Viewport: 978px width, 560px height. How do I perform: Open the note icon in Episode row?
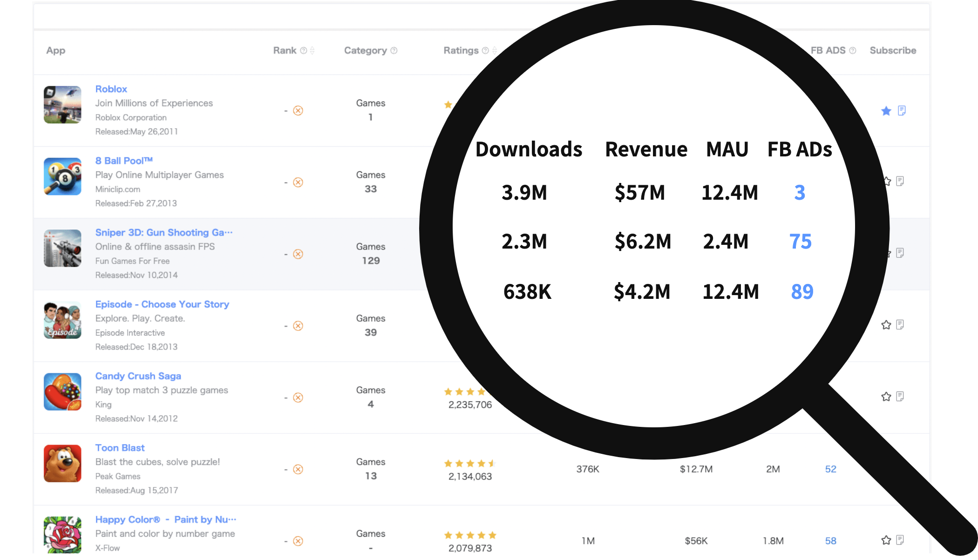[x=900, y=324]
